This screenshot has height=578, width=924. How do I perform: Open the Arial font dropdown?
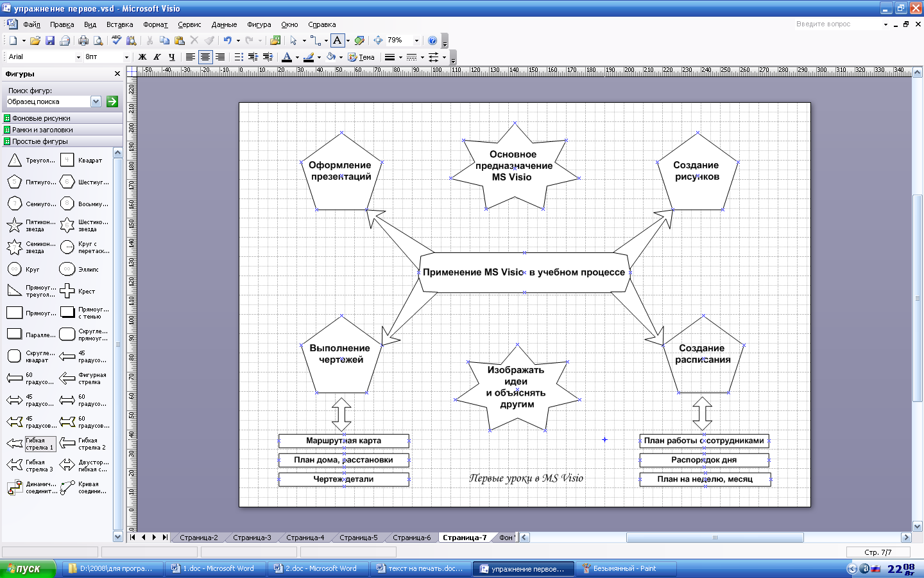[x=78, y=57]
